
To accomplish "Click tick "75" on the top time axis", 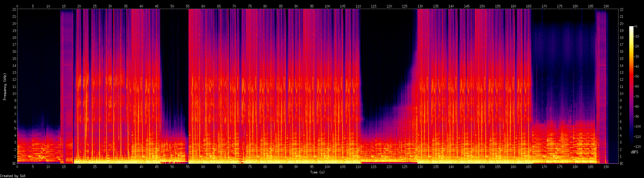I will pos(250,6).
